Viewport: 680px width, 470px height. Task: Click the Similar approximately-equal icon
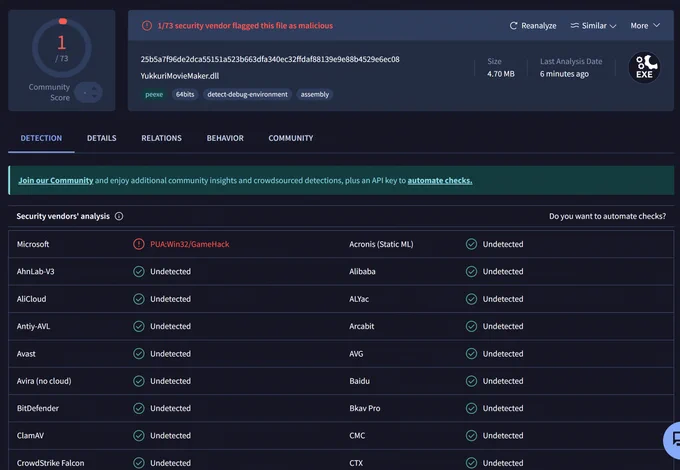(575, 26)
